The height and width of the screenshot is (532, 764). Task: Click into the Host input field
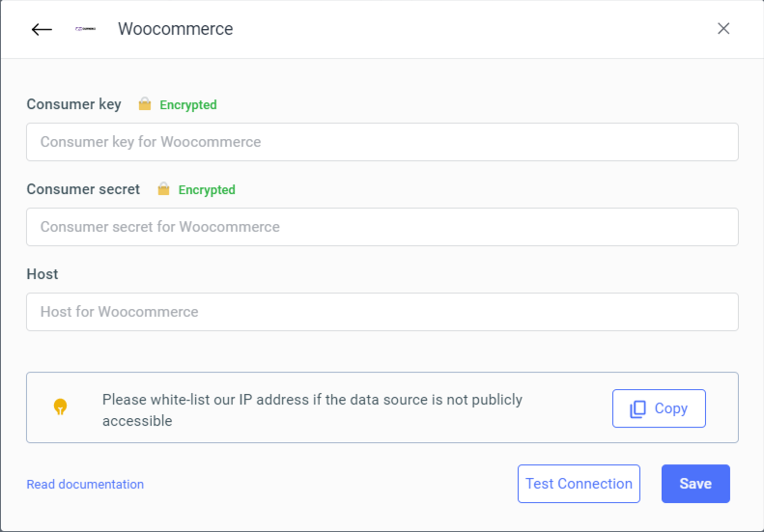382,312
